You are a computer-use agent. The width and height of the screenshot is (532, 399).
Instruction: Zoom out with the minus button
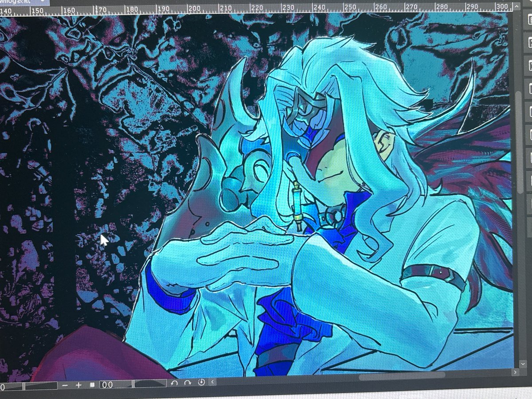pos(65,385)
